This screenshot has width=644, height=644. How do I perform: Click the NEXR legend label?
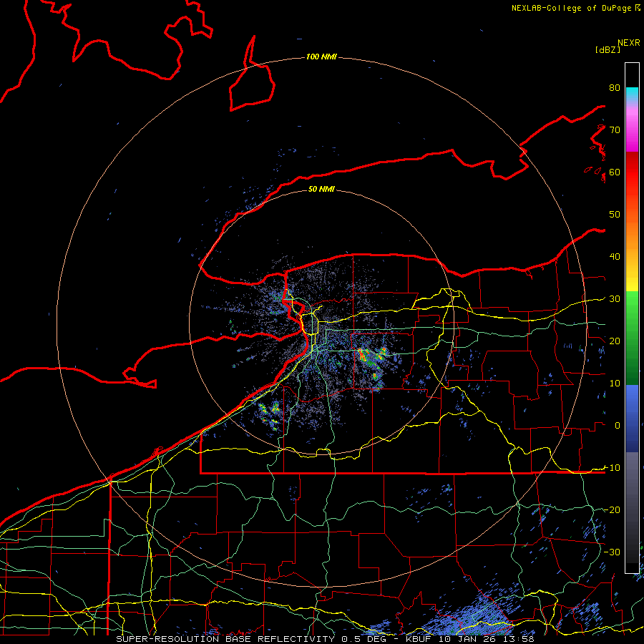coord(628,43)
